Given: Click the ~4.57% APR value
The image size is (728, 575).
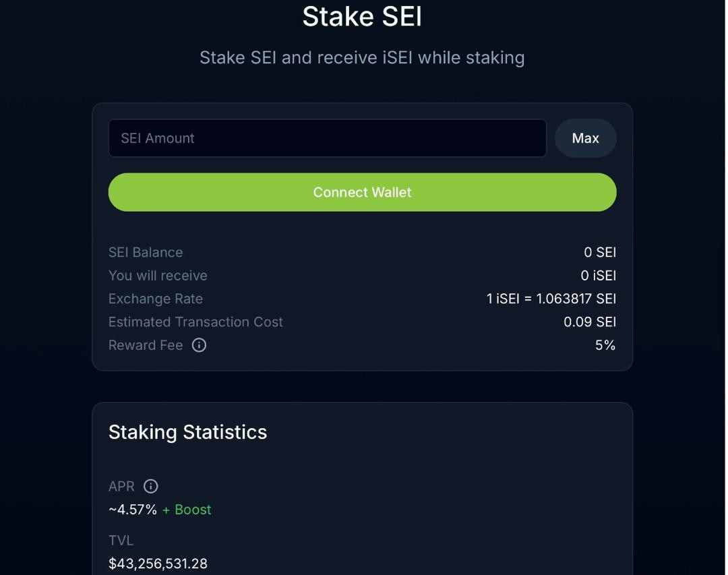Looking at the screenshot, I should point(133,510).
